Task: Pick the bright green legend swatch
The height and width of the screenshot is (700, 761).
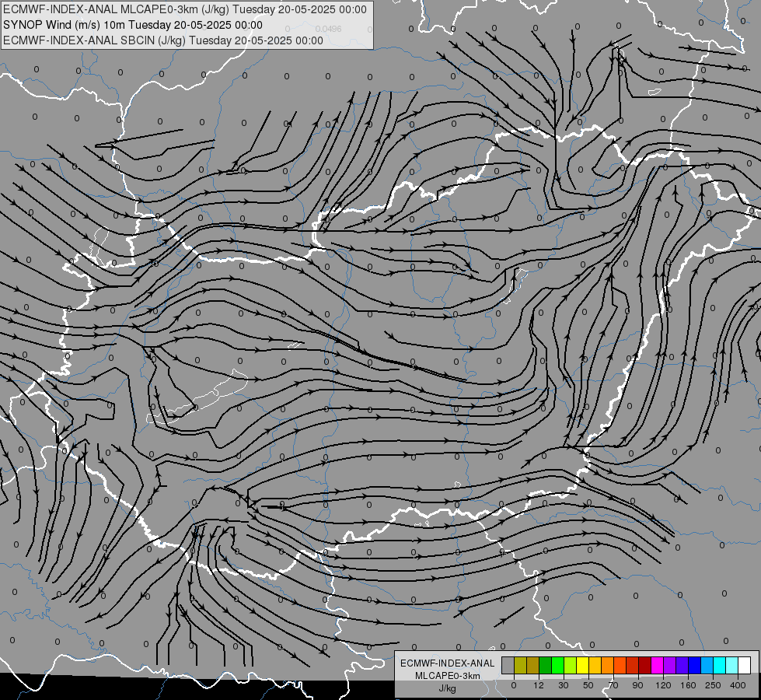Action: click(x=557, y=665)
